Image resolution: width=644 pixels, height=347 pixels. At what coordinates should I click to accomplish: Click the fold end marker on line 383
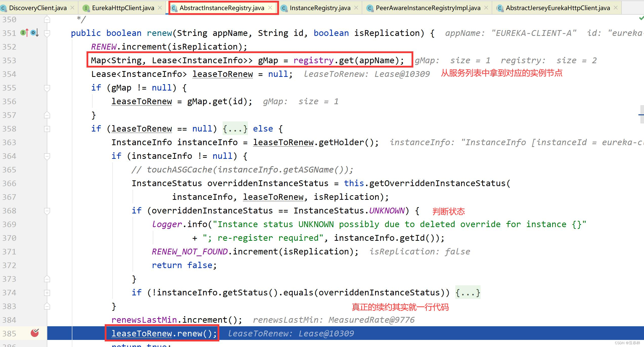[x=47, y=306]
